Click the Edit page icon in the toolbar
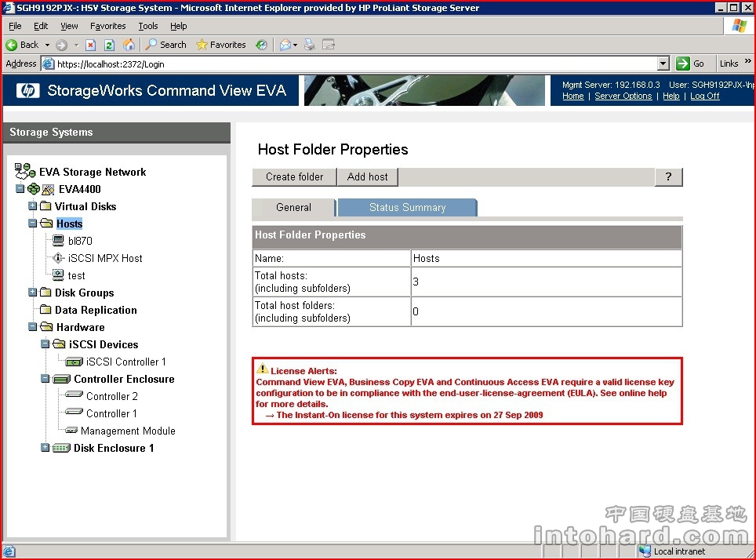 (x=329, y=45)
